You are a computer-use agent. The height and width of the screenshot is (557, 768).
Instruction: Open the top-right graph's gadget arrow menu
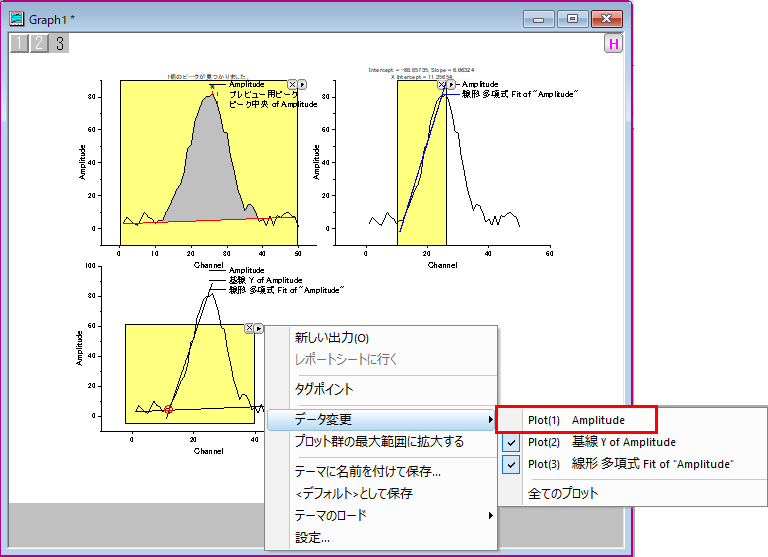coord(452,85)
